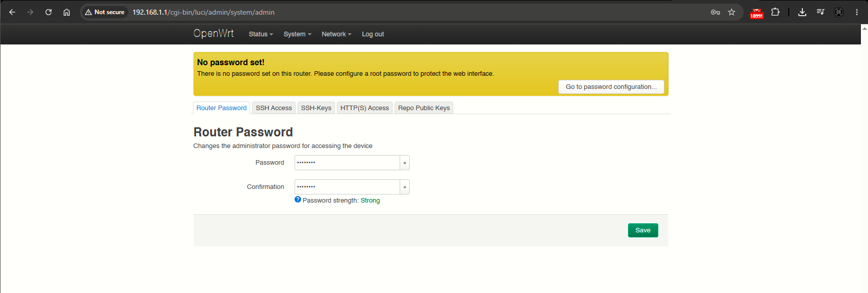This screenshot has width=868, height=293.
Task: Click Go to password configuration button
Action: pos(611,87)
